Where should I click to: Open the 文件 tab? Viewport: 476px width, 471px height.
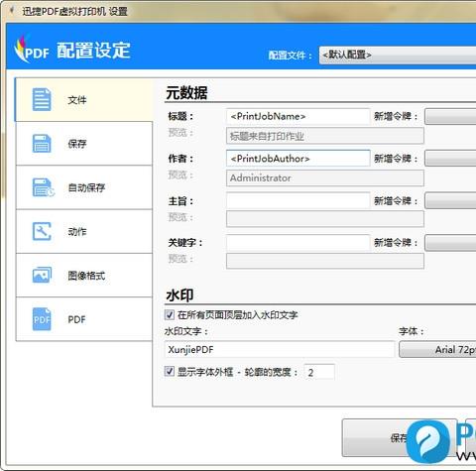tap(84, 99)
